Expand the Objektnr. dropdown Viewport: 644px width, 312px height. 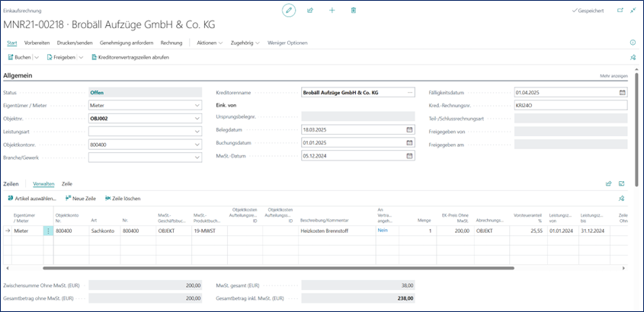[x=197, y=119]
